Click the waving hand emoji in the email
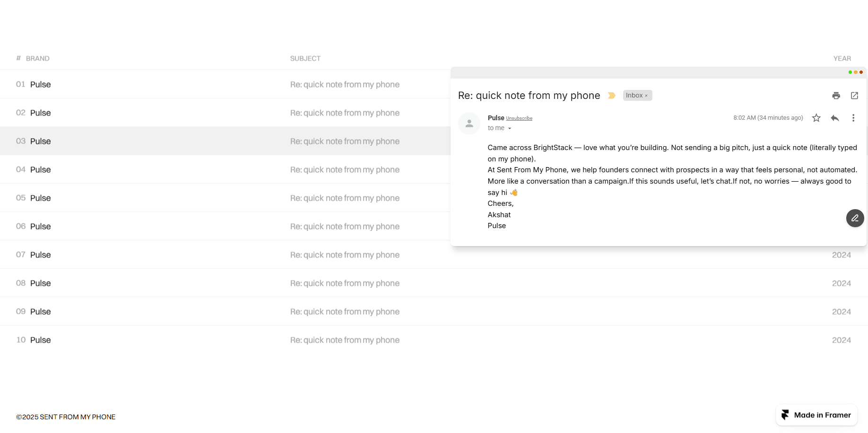 [514, 192]
